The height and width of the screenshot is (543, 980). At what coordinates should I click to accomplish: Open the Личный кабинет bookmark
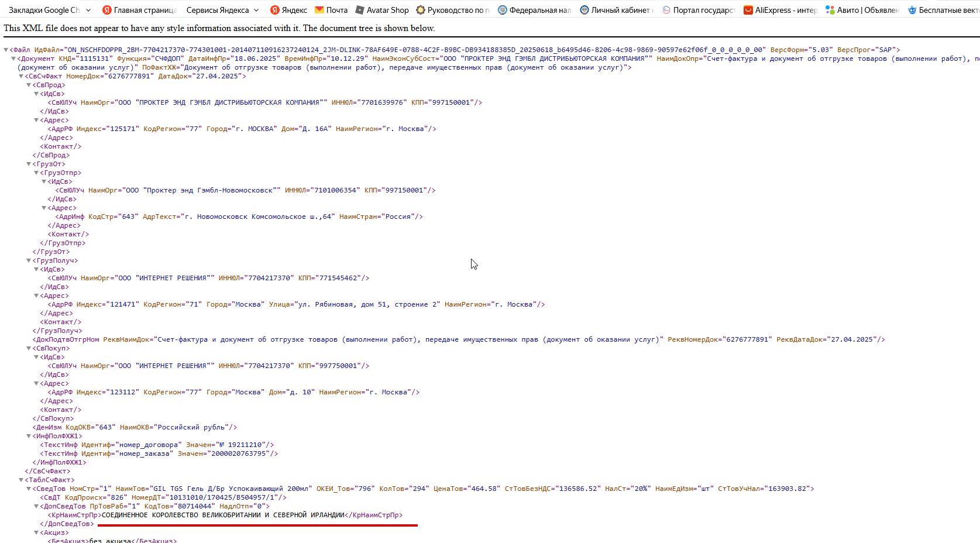click(617, 10)
